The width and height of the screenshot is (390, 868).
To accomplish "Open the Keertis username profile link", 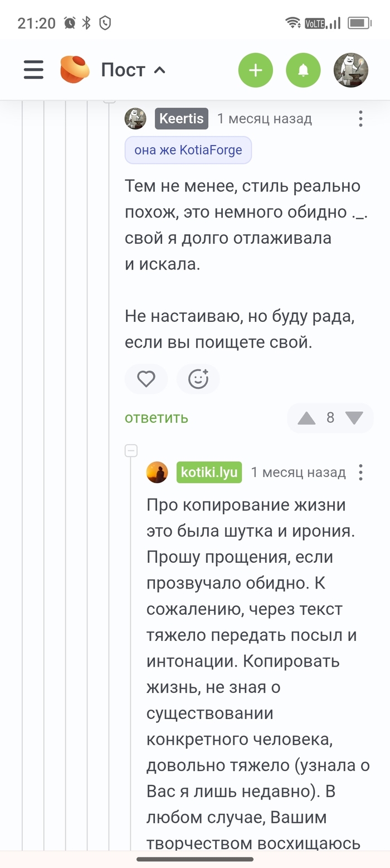I will (x=182, y=119).
